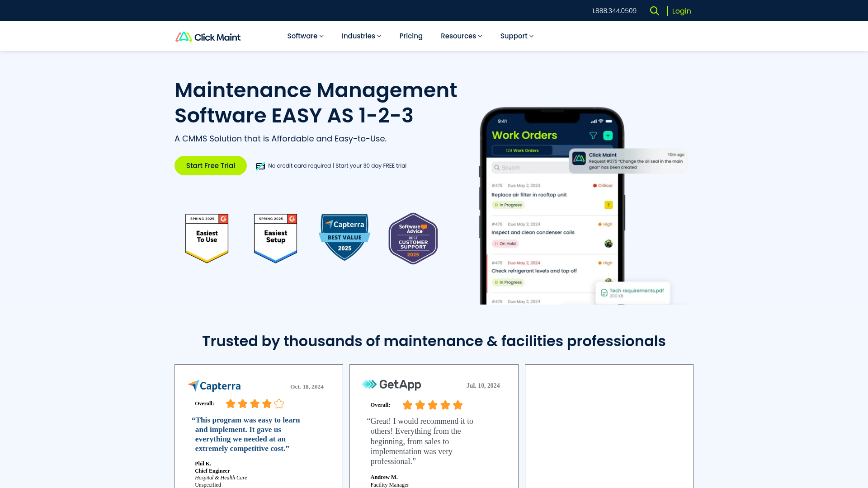The width and height of the screenshot is (868, 488).
Task: Call the 1.888.344.0509 phone number link
Action: point(613,10)
